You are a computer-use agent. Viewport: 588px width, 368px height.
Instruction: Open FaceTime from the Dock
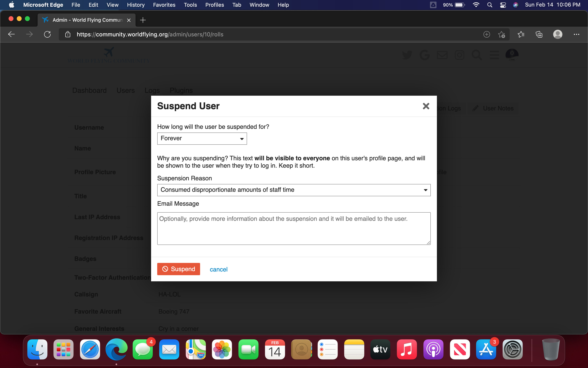click(248, 350)
